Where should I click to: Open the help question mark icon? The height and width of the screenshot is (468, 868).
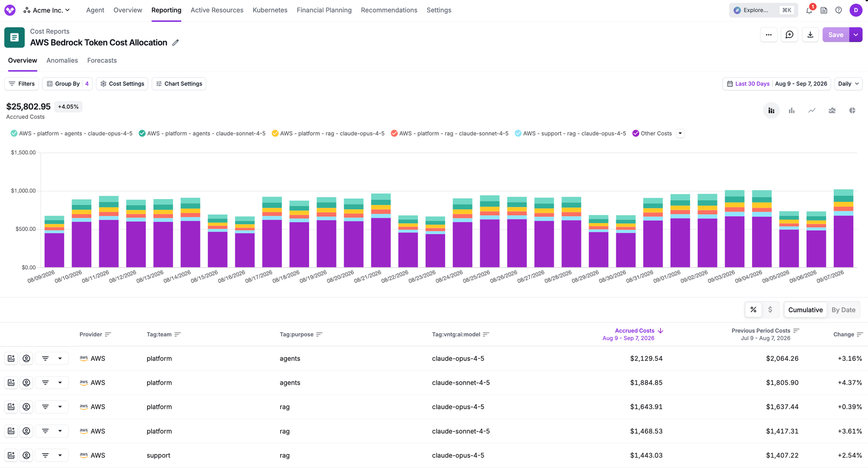coord(839,10)
